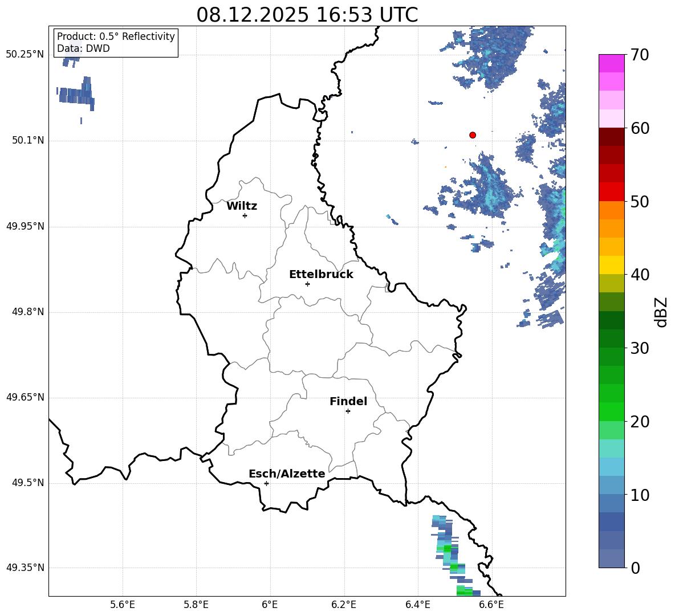Click the 60 value on the colorbar
675x616 pixels.
click(x=640, y=128)
